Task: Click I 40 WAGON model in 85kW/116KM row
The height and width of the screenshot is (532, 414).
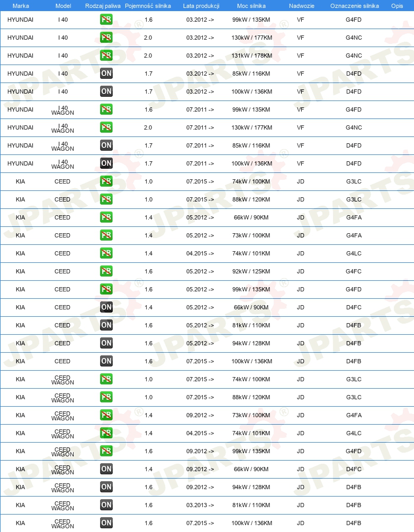Action: point(62,146)
